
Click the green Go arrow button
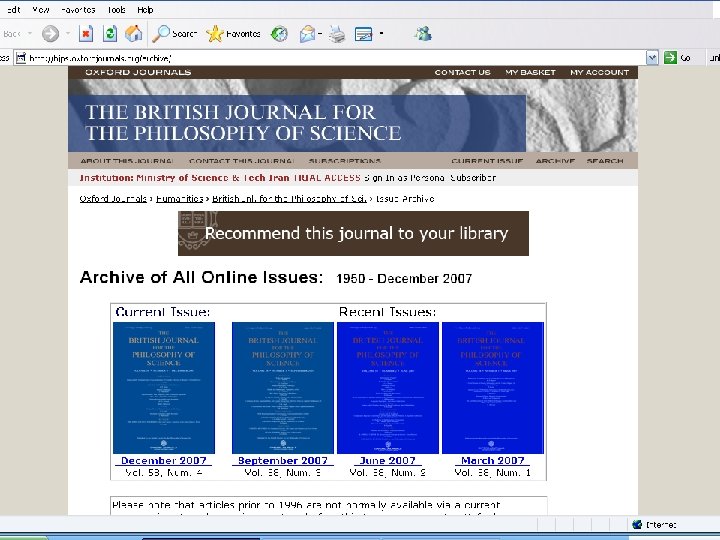670,57
